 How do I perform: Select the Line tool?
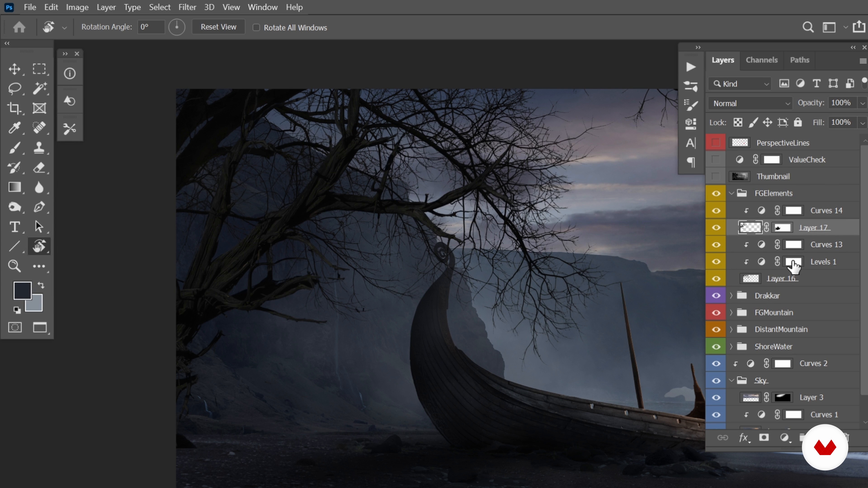tap(14, 246)
